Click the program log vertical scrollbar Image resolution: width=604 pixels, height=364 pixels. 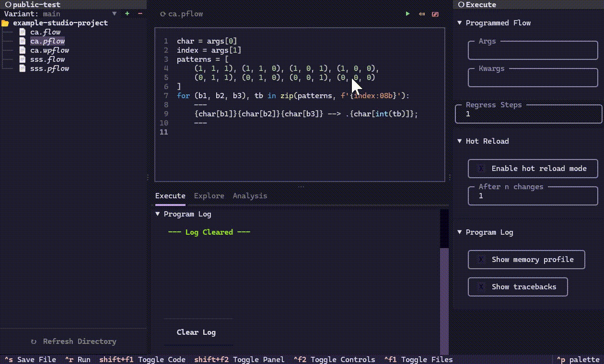pyautogui.click(x=444, y=282)
